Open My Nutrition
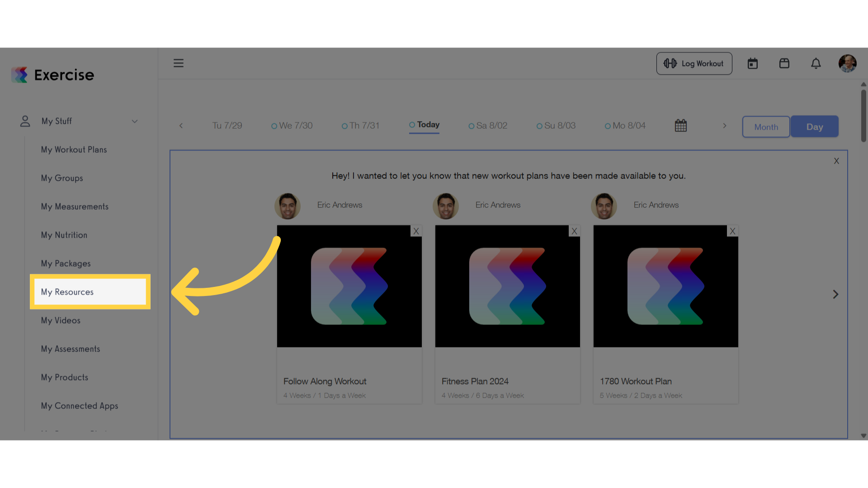 point(64,235)
